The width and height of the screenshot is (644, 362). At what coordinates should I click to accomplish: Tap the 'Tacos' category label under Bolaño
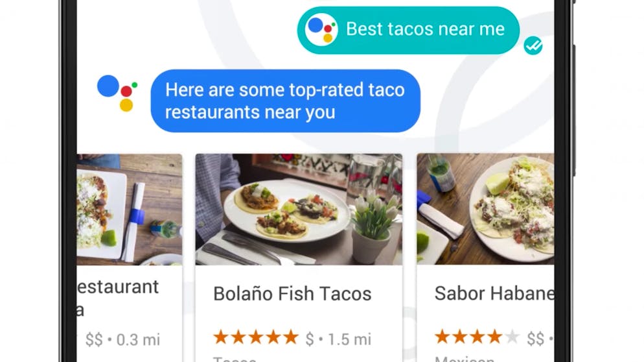click(235, 359)
